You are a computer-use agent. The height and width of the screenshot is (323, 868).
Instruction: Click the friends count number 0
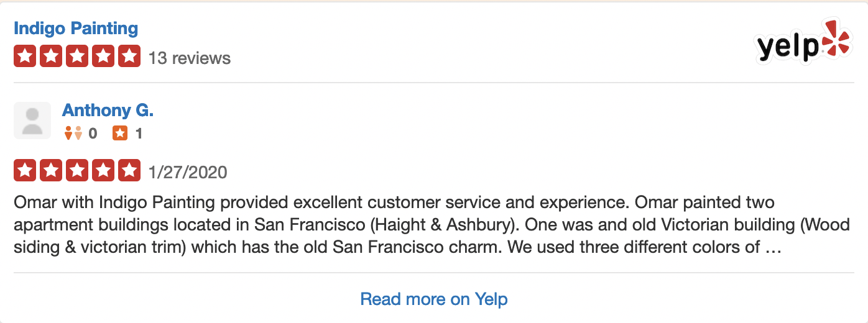coord(93,133)
